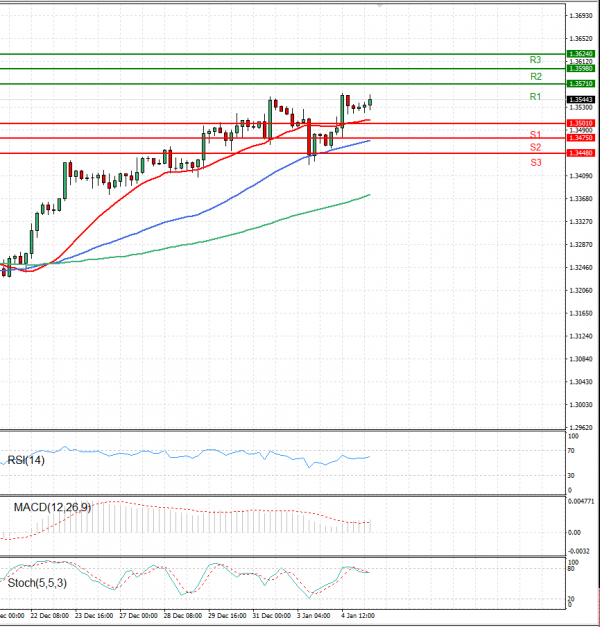Click the S2 support label
600x627 pixels.
coord(536,147)
